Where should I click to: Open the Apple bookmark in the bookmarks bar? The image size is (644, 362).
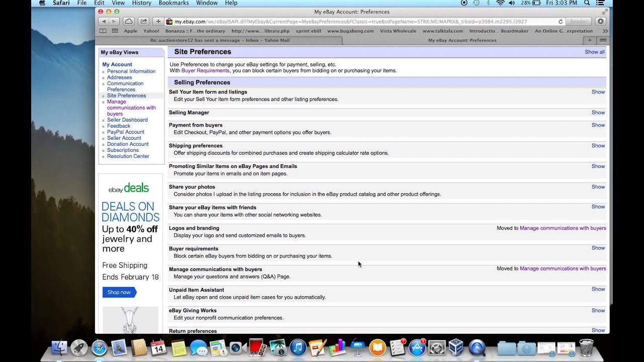130,31
